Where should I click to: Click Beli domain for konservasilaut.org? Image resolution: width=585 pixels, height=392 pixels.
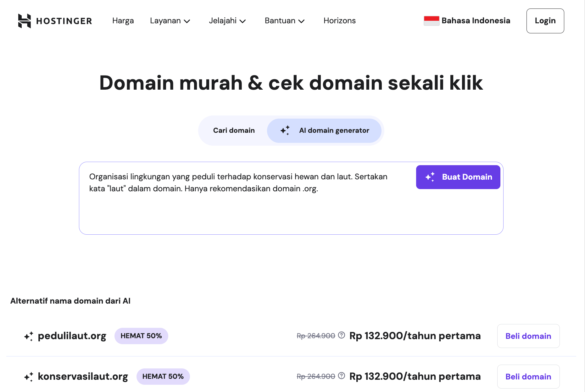pyautogui.click(x=528, y=377)
